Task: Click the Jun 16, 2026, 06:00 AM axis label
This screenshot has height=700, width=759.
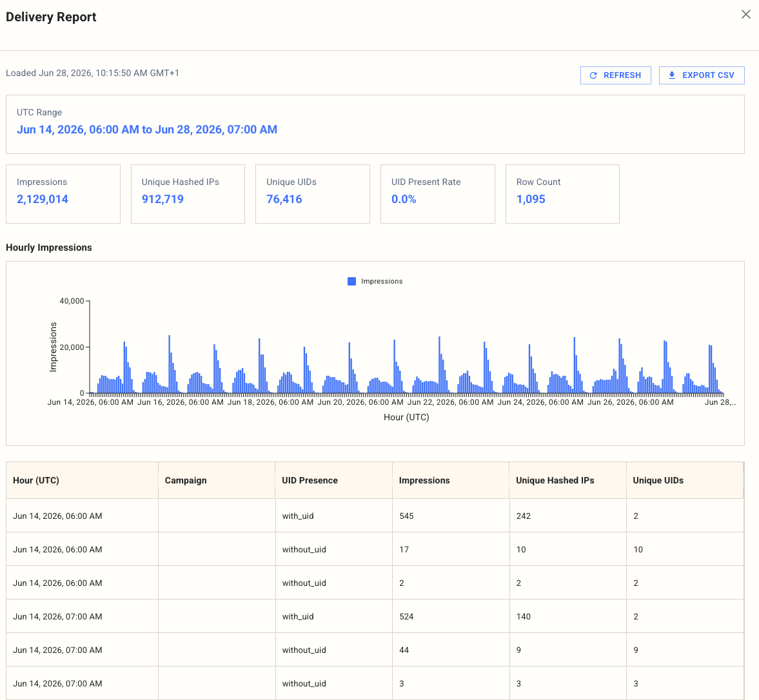Action: 181,402
